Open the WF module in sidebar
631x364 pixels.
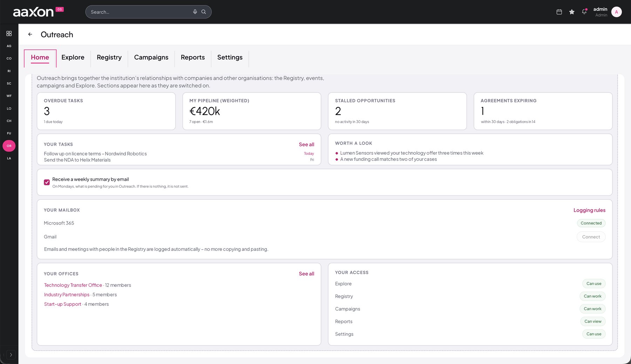(9, 96)
